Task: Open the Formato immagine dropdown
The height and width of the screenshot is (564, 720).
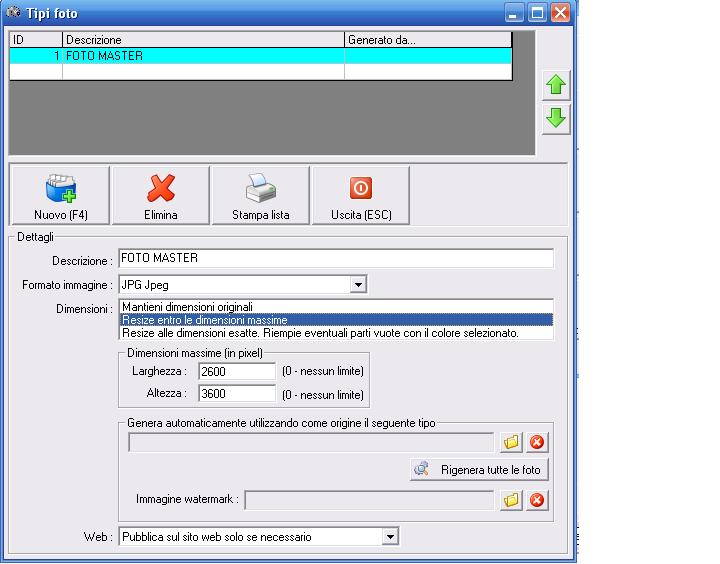Action: click(x=358, y=285)
